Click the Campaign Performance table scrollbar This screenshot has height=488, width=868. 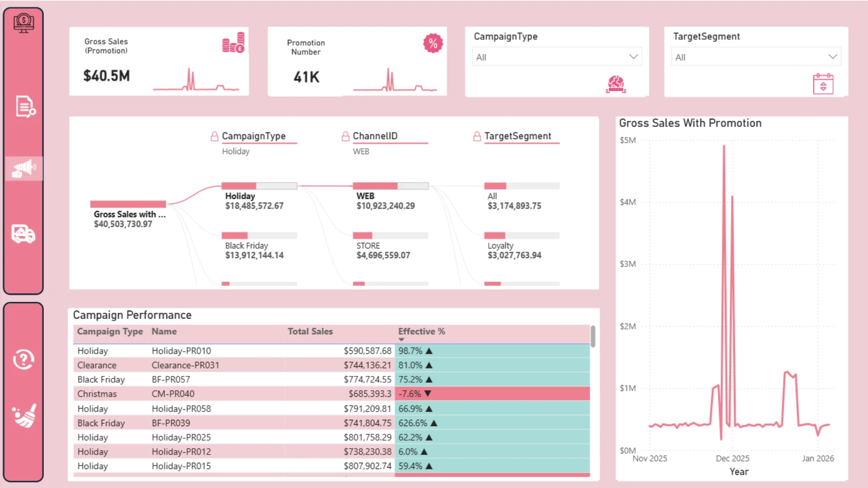coord(593,337)
